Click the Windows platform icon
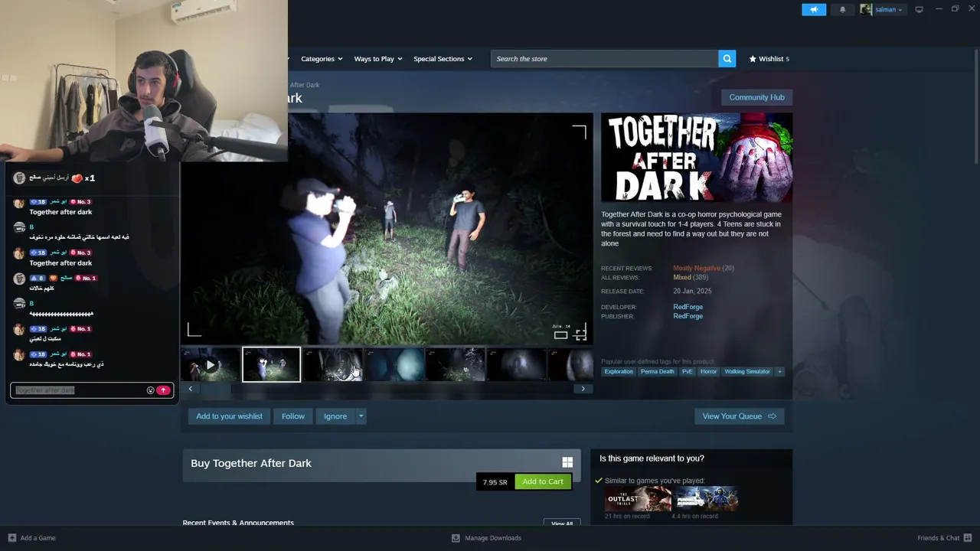 tap(567, 462)
